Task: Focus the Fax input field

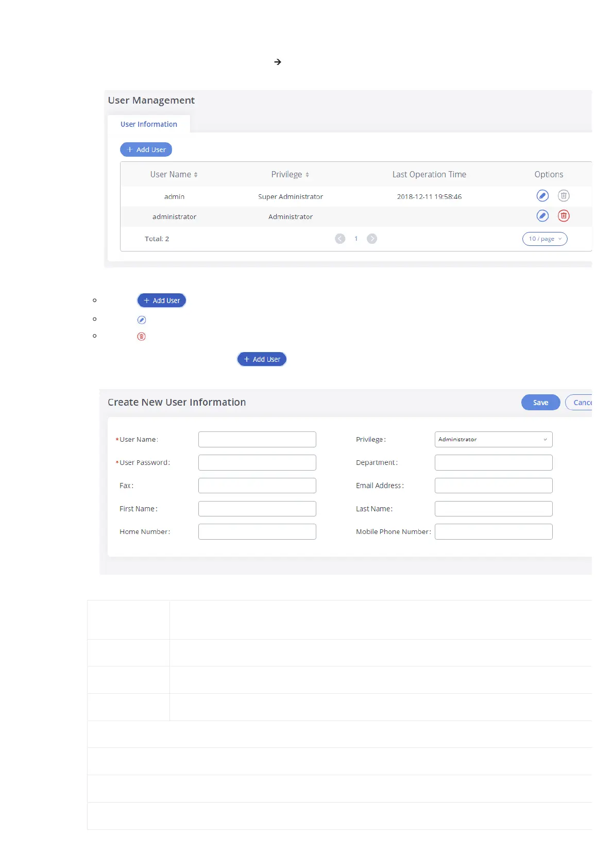Action: 257,486
